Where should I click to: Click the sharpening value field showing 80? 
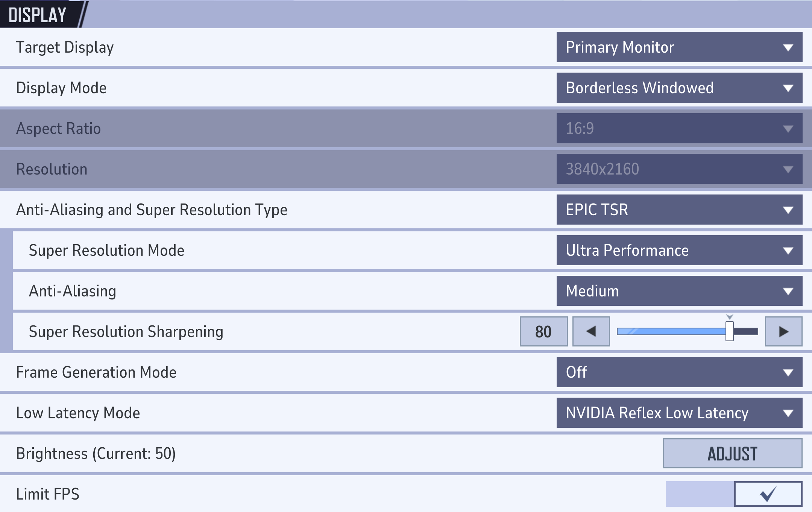543,331
